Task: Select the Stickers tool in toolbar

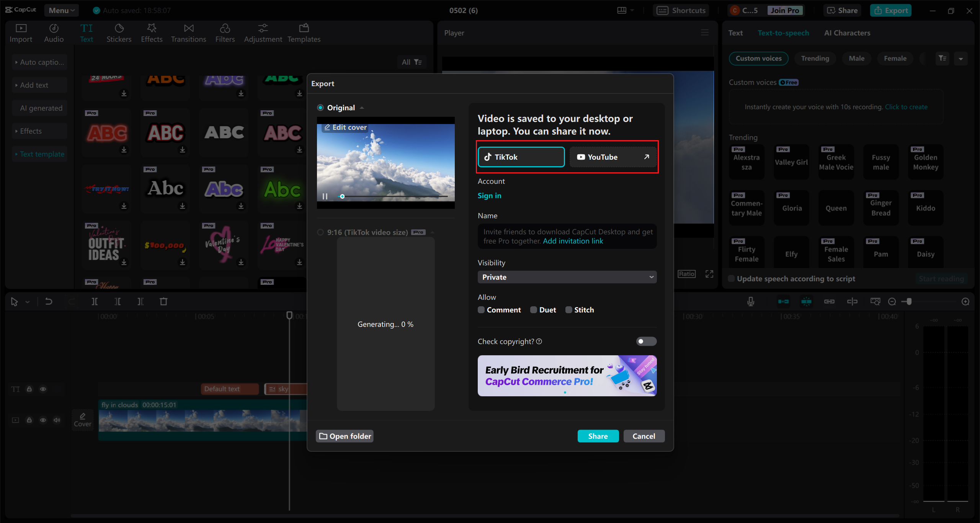Action: point(119,33)
